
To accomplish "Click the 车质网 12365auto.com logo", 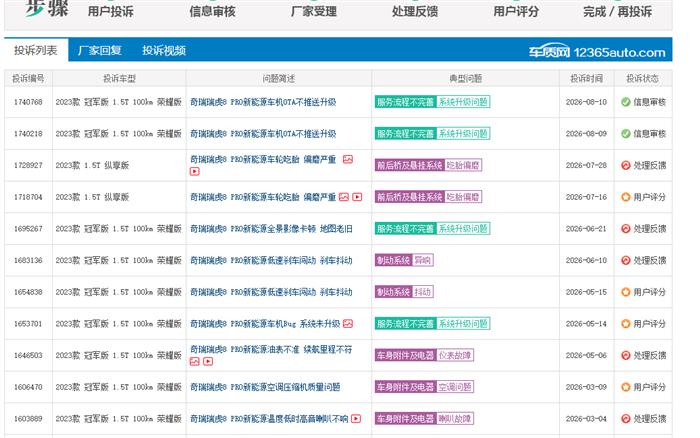I will (597, 52).
